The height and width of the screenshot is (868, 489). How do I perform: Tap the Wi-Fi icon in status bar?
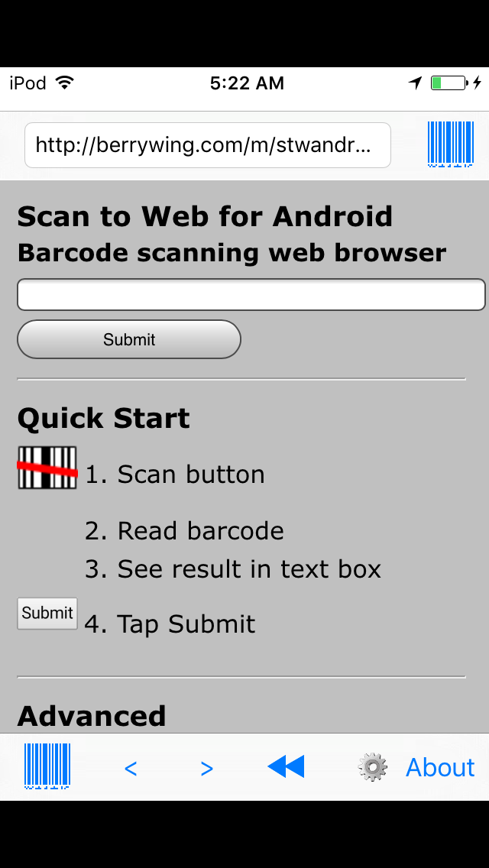click(65, 83)
